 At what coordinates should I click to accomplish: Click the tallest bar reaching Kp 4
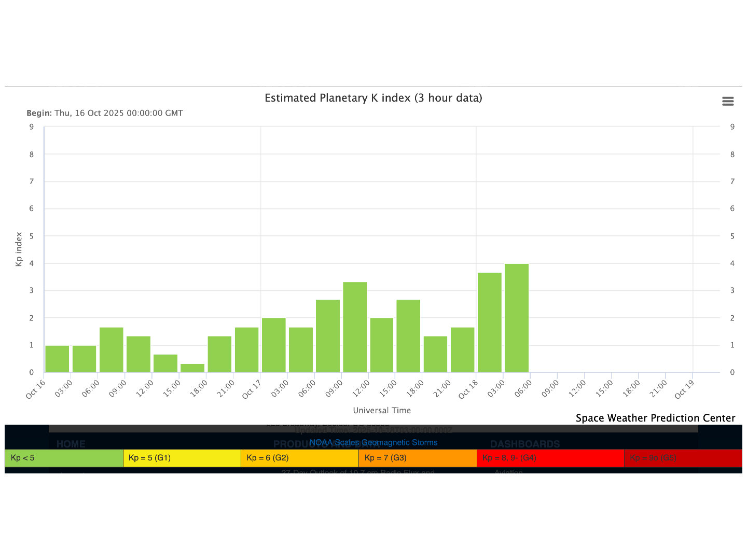(517, 318)
